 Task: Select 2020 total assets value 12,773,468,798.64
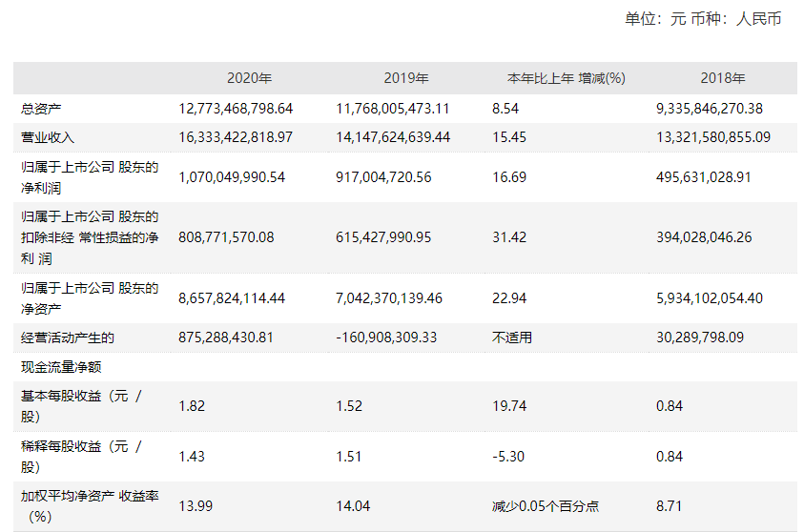tap(236, 109)
